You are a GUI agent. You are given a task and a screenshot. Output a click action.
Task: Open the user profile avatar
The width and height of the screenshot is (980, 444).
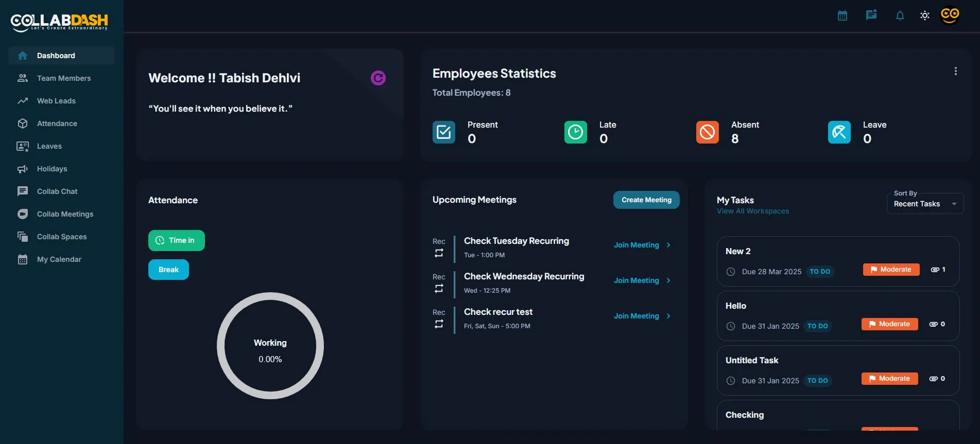click(x=950, y=15)
